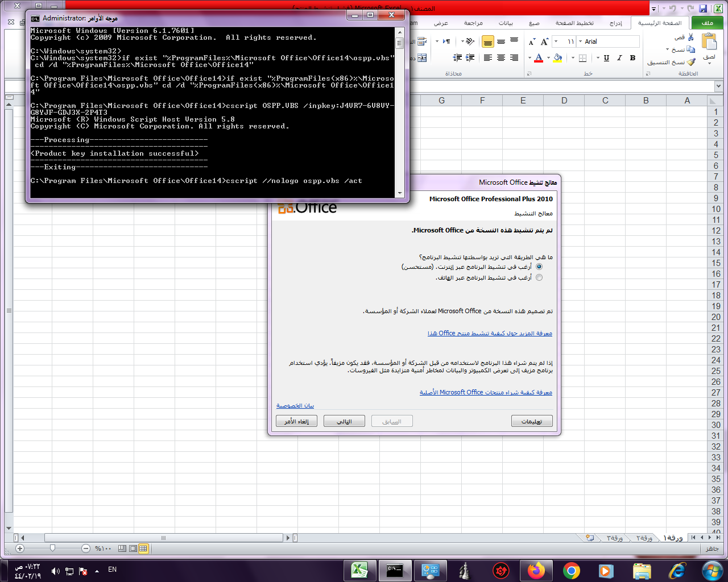Select sheet tab ورقة٢
The height and width of the screenshot is (582, 728).
point(644,538)
